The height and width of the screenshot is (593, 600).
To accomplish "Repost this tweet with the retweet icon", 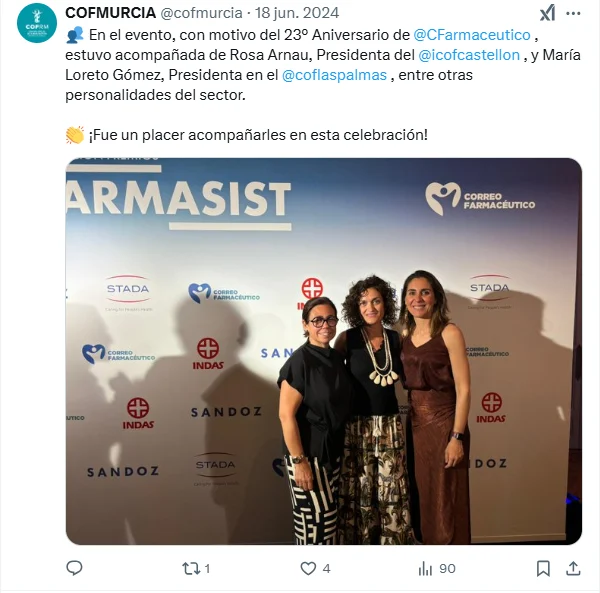I will 191,569.
